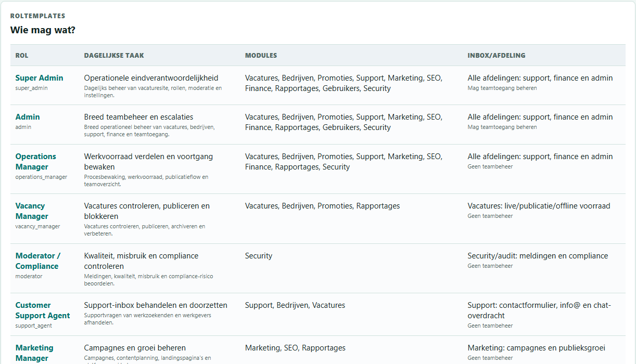
Task: Click 'Campagnes en groei beheren' task
Action: click(x=135, y=348)
